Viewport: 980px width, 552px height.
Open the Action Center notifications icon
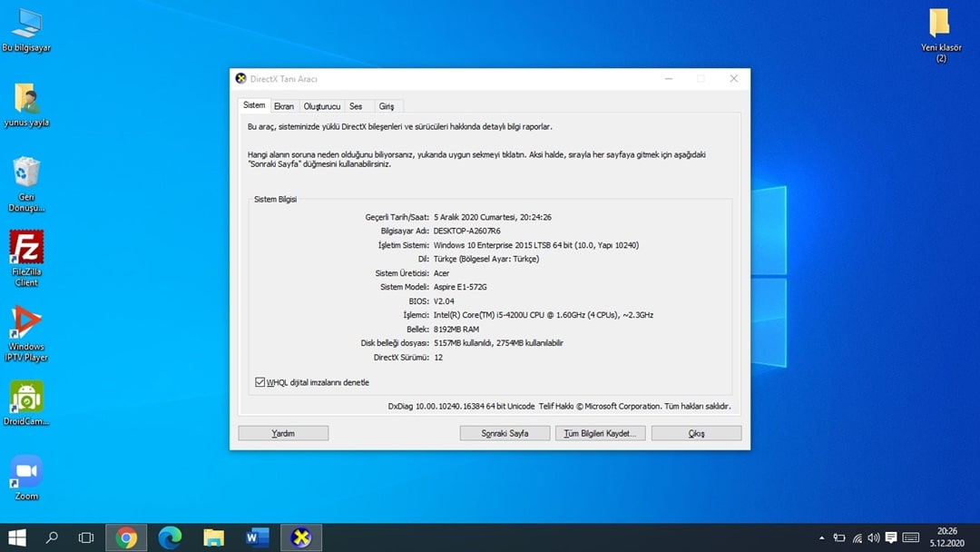891,537
